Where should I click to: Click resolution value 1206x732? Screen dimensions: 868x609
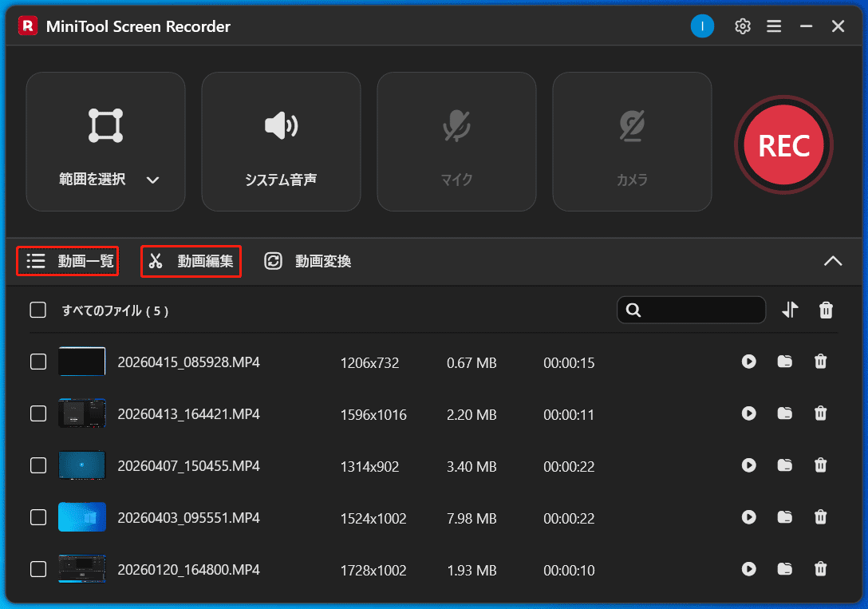(370, 363)
